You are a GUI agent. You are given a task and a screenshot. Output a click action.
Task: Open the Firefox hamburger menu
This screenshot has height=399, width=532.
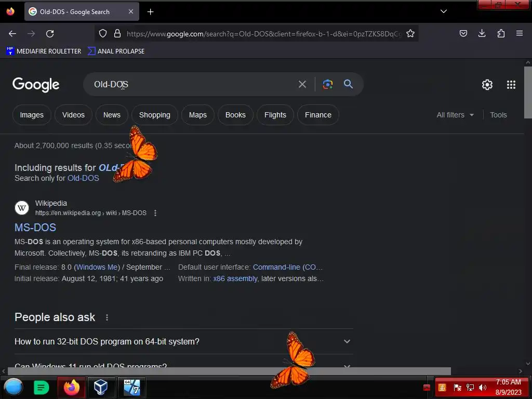click(520, 33)
